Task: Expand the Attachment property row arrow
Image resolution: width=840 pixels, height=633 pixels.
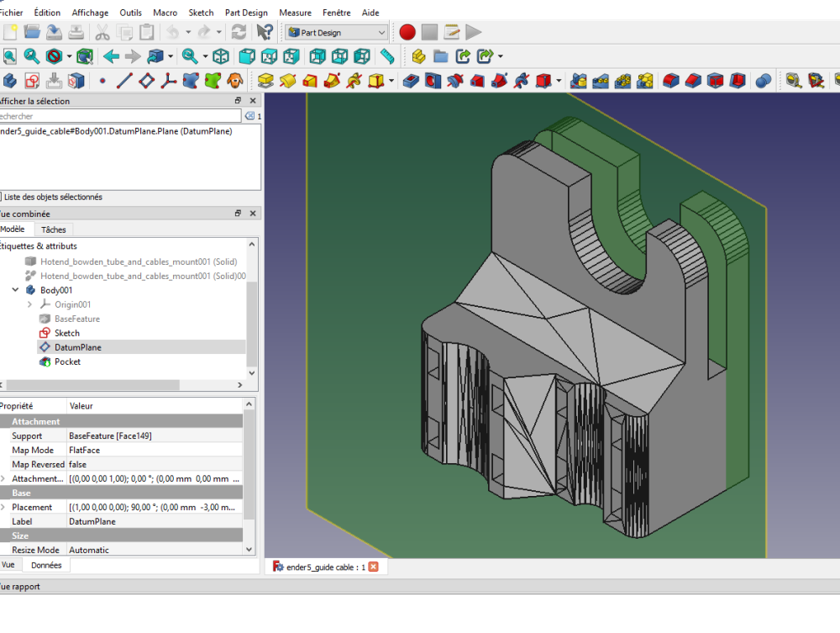Action: coord(3,478)
